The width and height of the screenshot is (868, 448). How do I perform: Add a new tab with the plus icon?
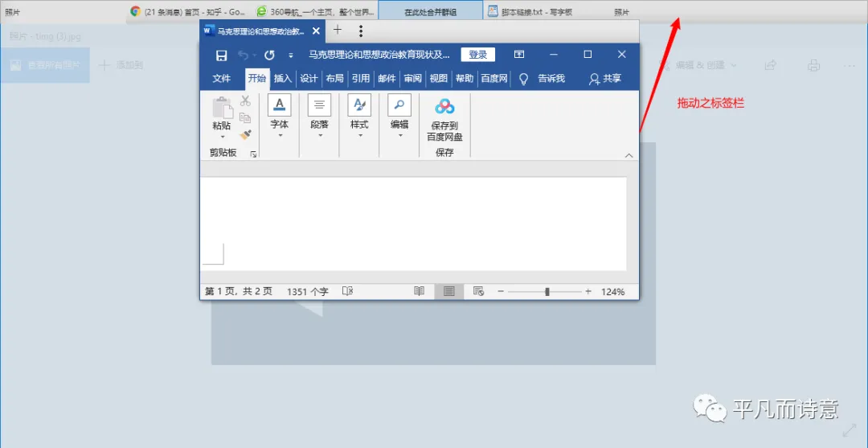337,30
